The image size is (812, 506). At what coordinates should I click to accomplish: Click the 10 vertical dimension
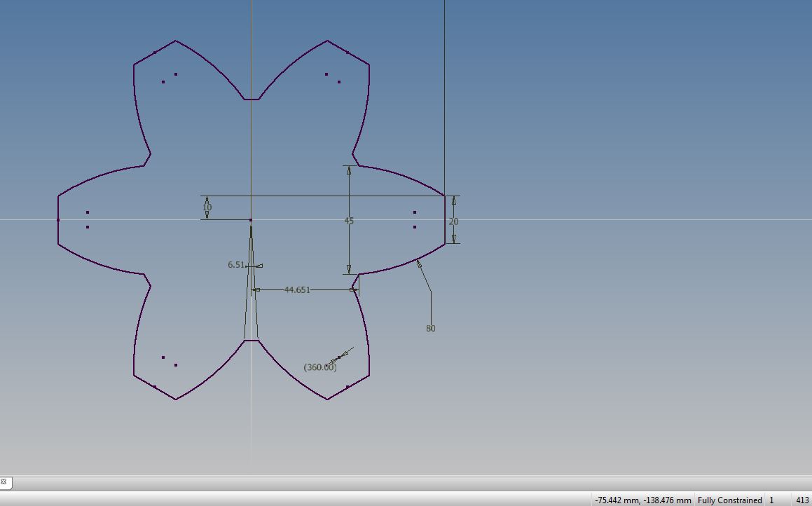pos(206,207)
